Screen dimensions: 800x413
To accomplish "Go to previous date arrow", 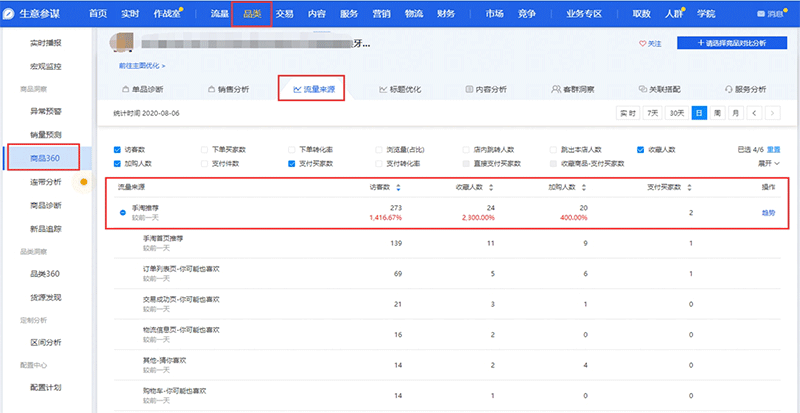I will click(x=754, y=113).
